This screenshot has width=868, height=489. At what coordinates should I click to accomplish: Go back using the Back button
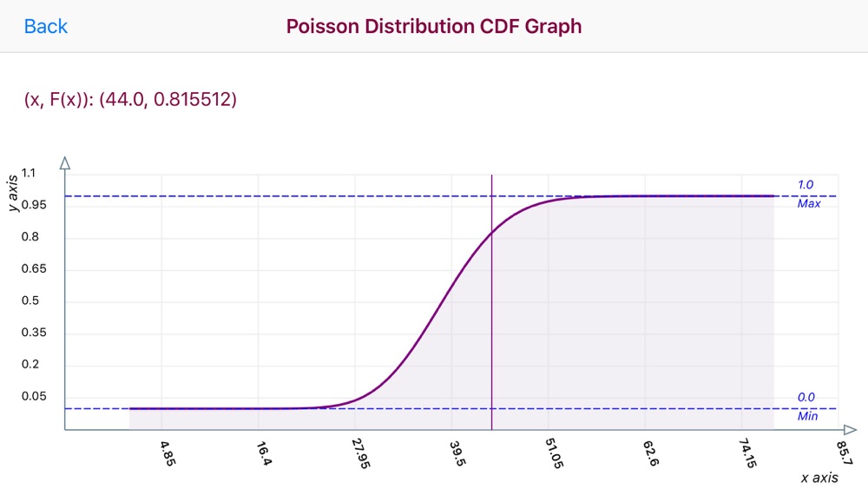click(x=45, y=26)
